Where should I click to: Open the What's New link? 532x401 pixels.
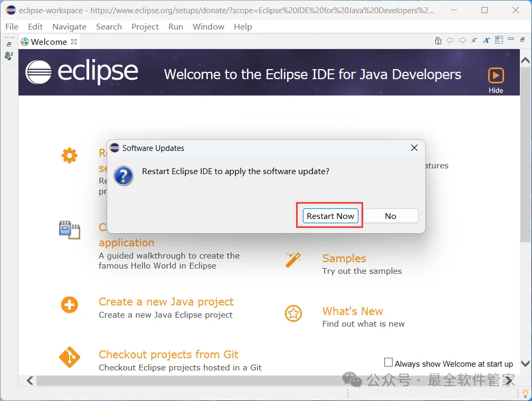click(x=353, y=311)
